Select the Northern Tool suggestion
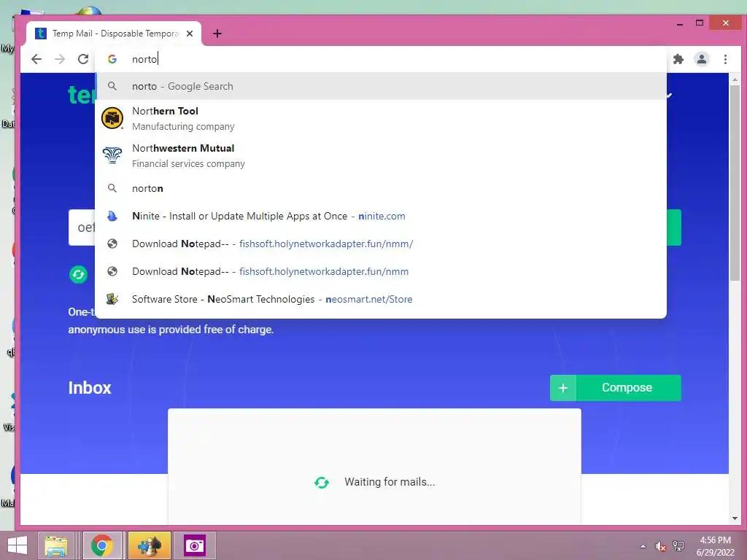Image resolution: width=747 pixels, height=560 pixels. click(381, 119)
